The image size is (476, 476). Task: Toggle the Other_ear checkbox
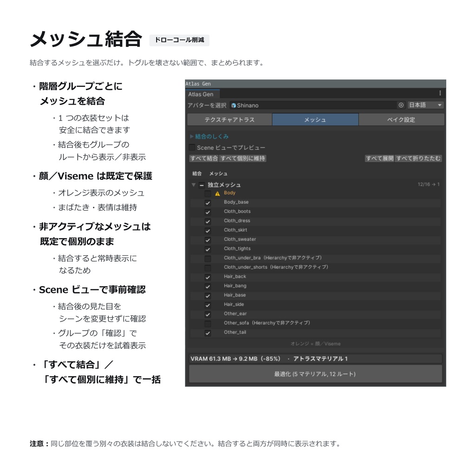208,315
